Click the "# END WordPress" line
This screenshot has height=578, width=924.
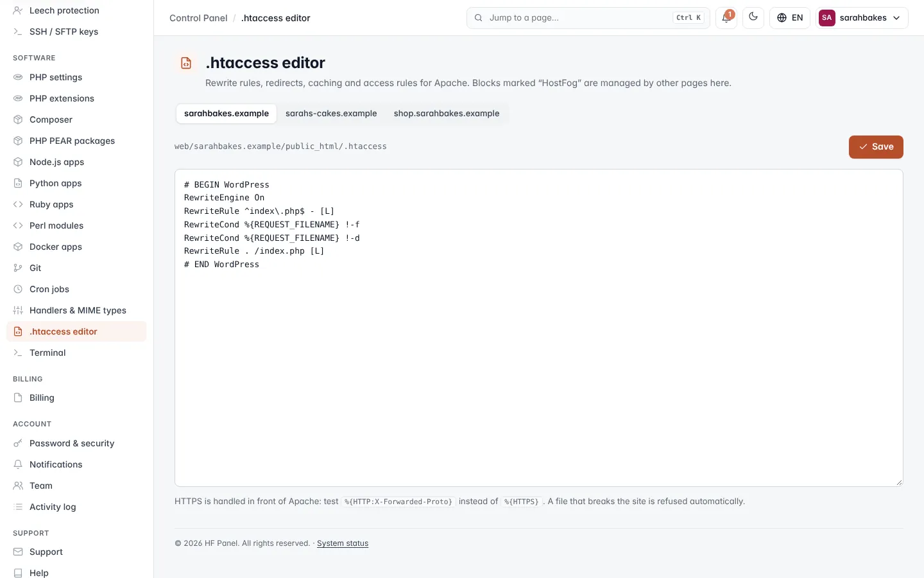click(x=221, y=264)
